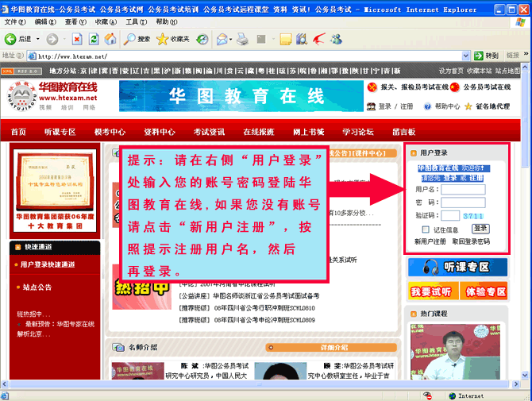Open the History toolbar icon
Viewport: 532px width, 401px height.
tap(202, 39)
